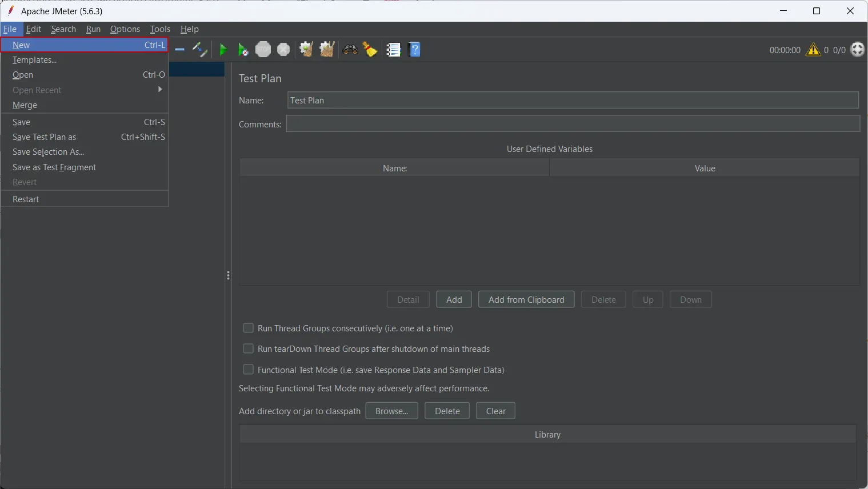
Task: Open Search using binoculars icon
Action: click(350, 50)
